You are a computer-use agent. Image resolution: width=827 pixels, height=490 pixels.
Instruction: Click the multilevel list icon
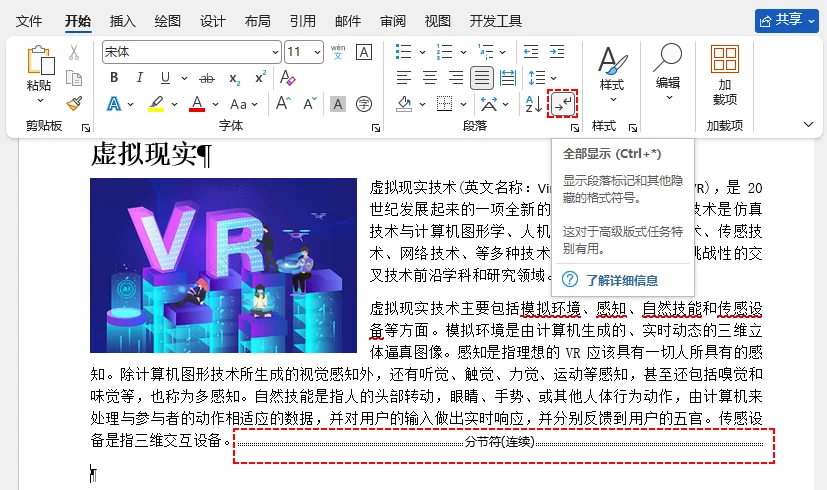(485, 52)
